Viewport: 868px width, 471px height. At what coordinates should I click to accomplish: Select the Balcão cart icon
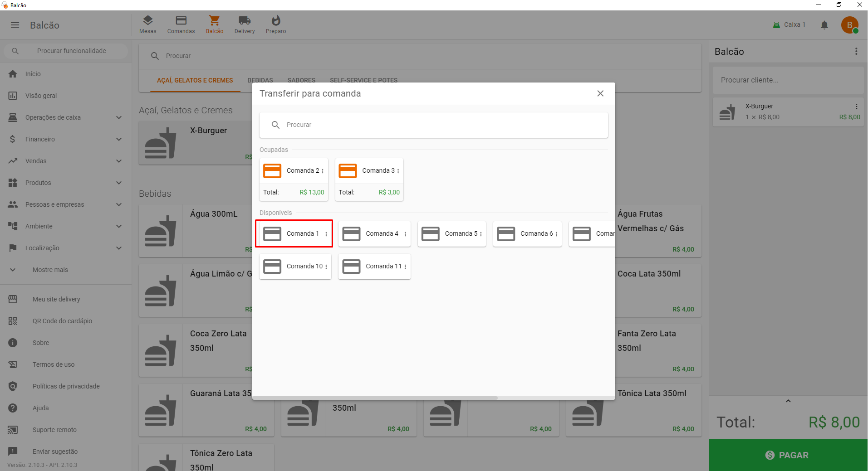[214, 25]
